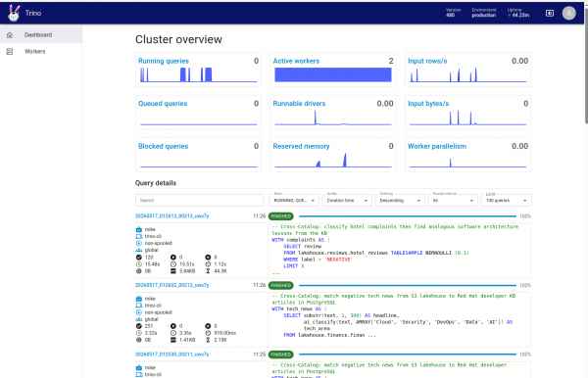Click memory icon showing 5.84KB

pyautogui.click(x=173, y=271)
